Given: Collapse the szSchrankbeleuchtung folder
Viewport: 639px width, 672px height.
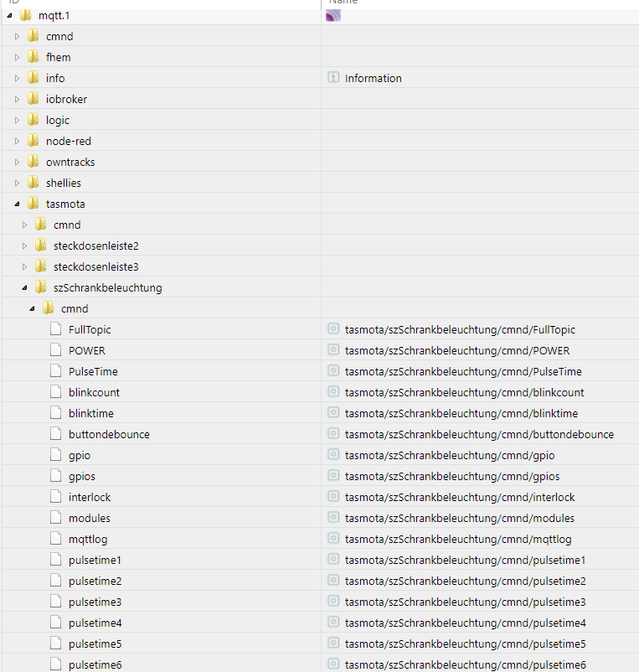Looking at the screenshot, I should click(x=24, y=288).
